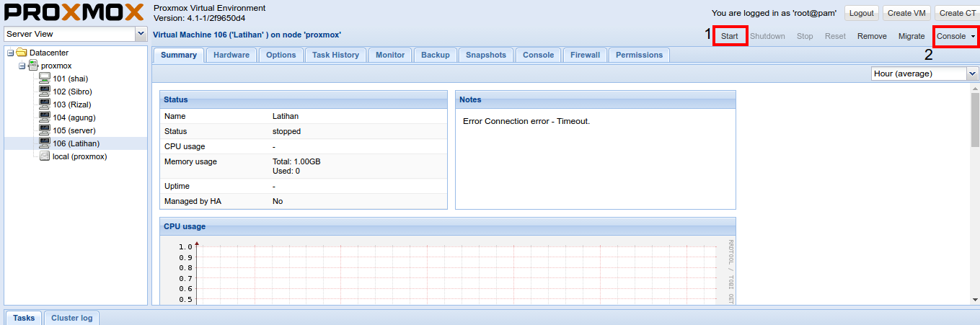Screen dimensions: 980x325
Task: Click the monitor icon of VM 101 (shai)
Action: click(45, 79)
